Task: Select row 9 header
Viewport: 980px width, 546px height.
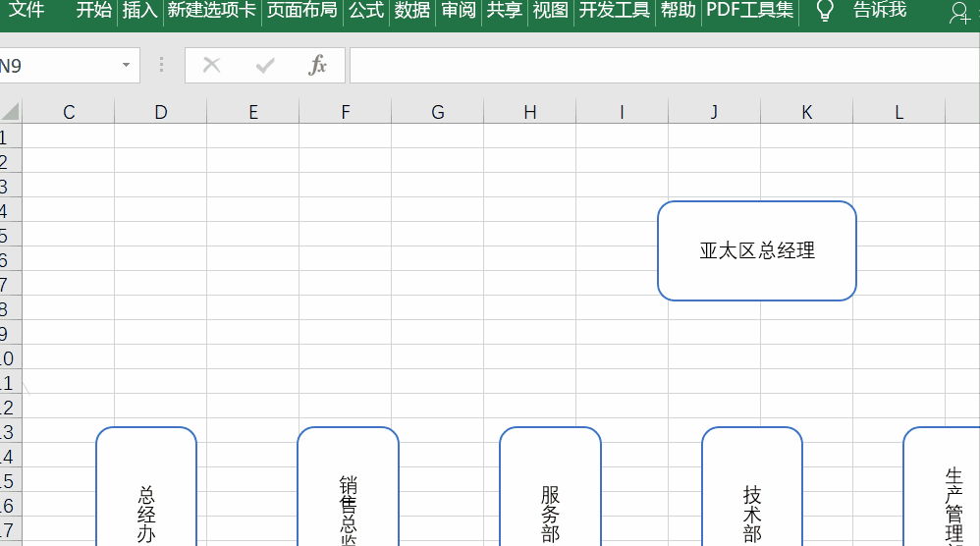Action: point(10,333)
